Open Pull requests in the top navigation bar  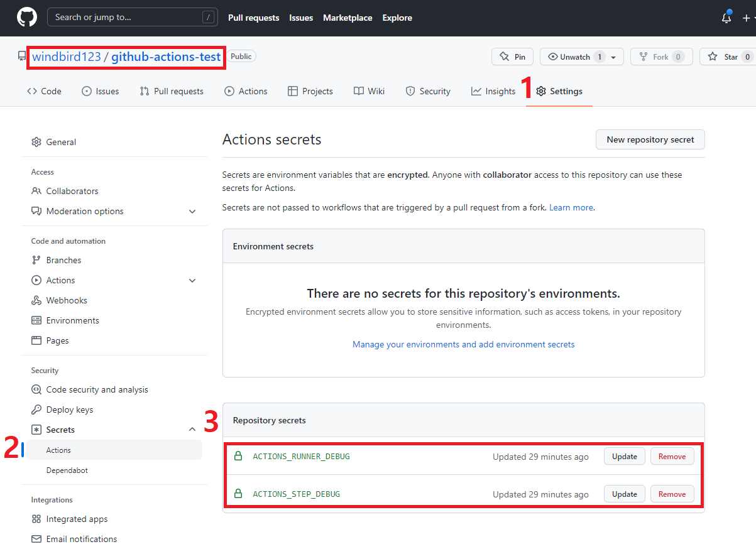click(x=254, y=18)
